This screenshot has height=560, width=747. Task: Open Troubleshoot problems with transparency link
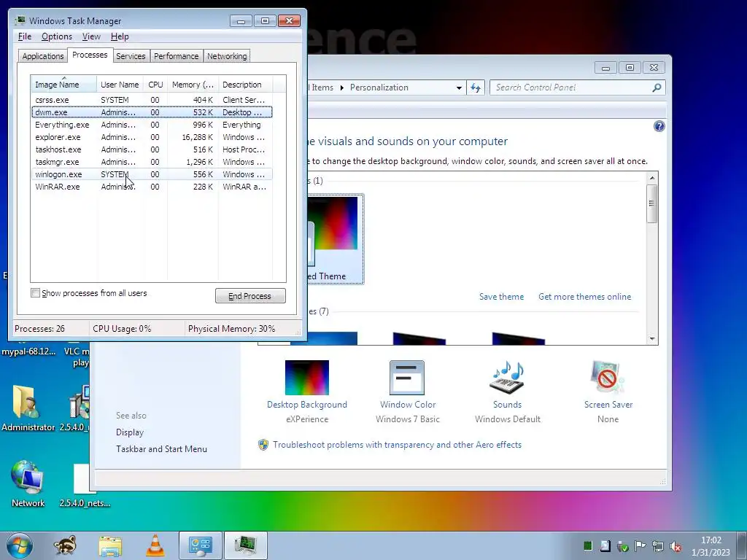(397, 445)
